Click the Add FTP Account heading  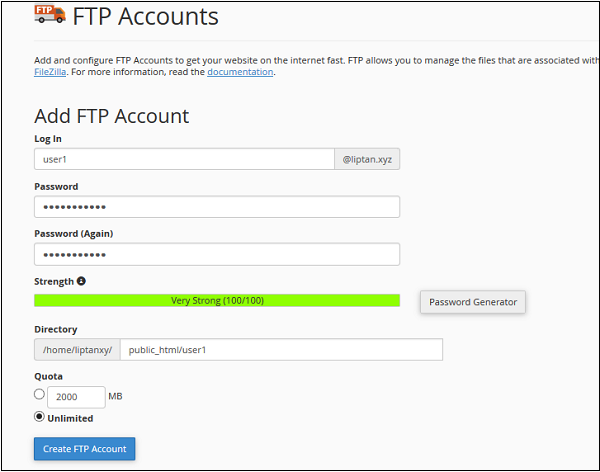tap(112, 116)
